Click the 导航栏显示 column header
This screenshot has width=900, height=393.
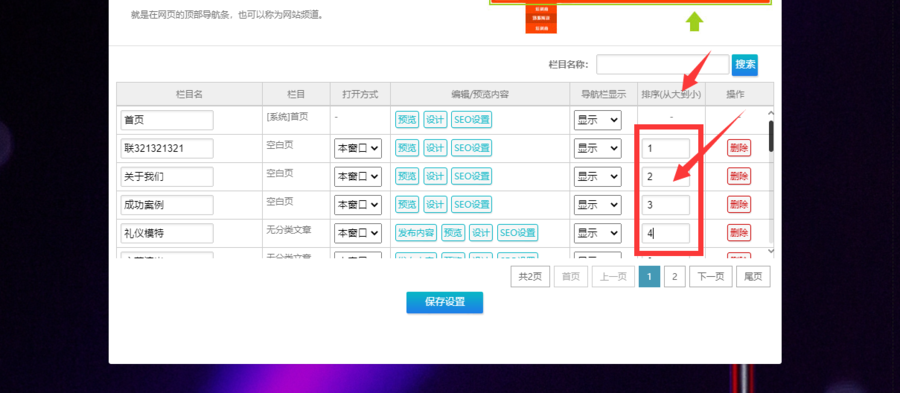tap(604, 94)
